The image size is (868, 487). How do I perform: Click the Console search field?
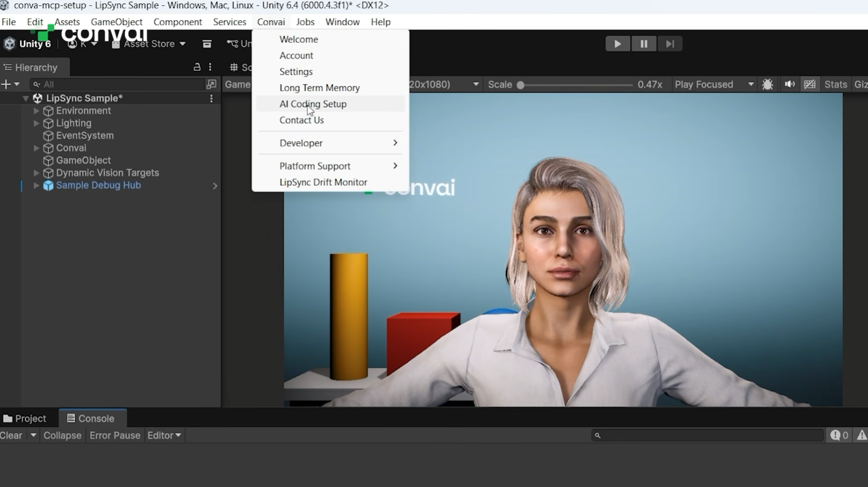coord(708,435)
